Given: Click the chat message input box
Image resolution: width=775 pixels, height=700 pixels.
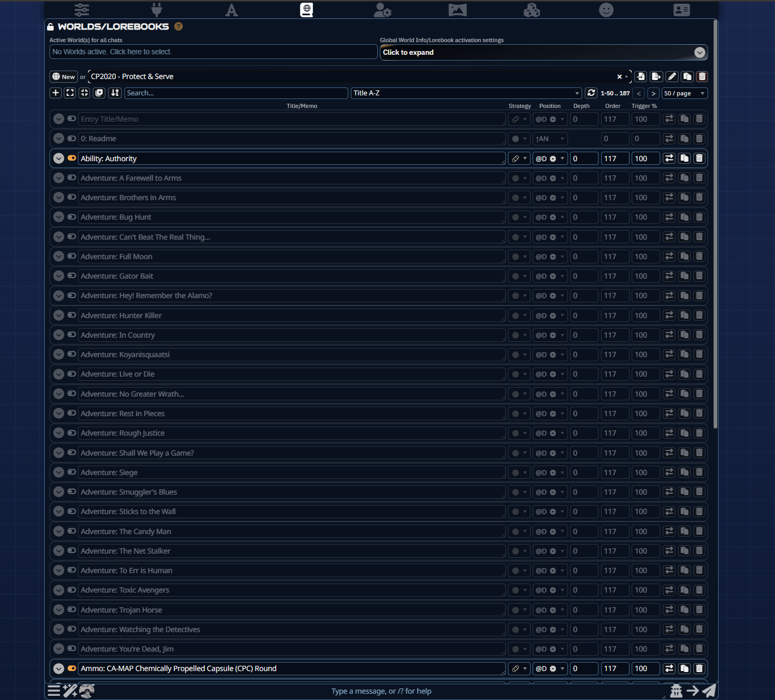Looking at the screenshot, I should pos(381,691).
